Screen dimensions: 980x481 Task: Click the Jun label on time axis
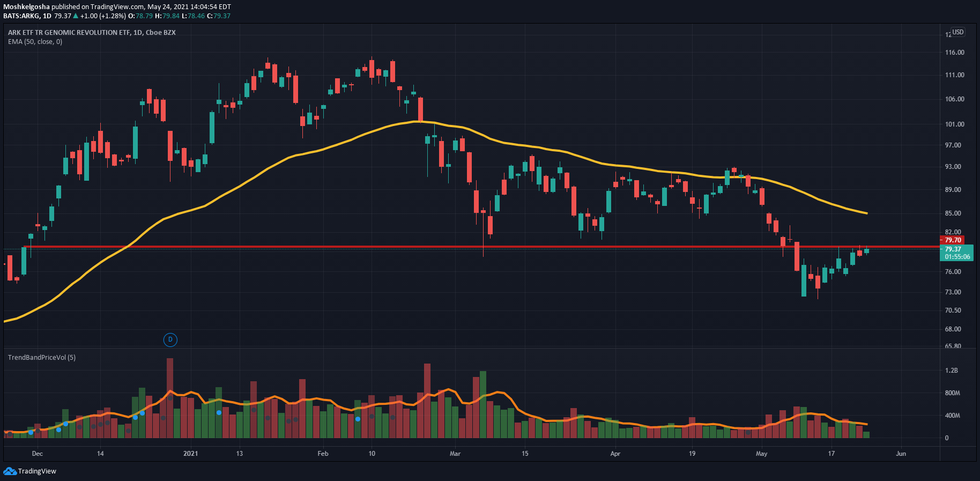pyautogui.click(x=901, y=454)
